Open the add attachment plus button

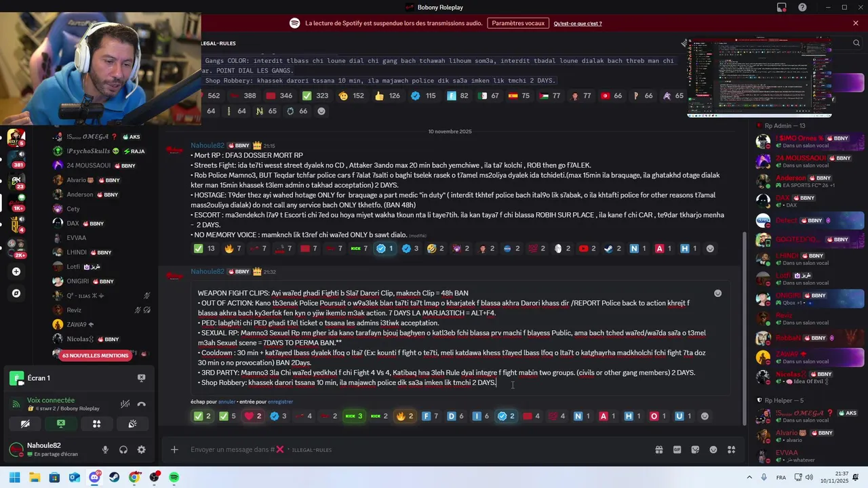pyautogui.click(x=174, y=449)
